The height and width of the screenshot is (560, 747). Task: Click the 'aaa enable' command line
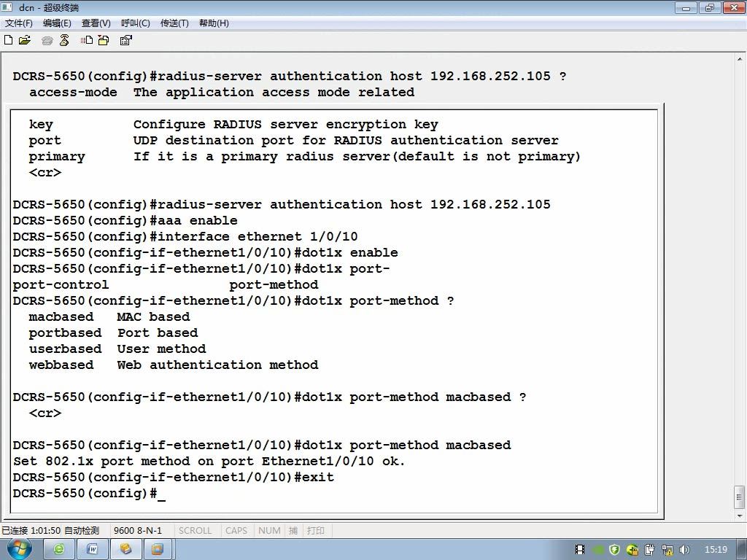click(x=125, y=220)
